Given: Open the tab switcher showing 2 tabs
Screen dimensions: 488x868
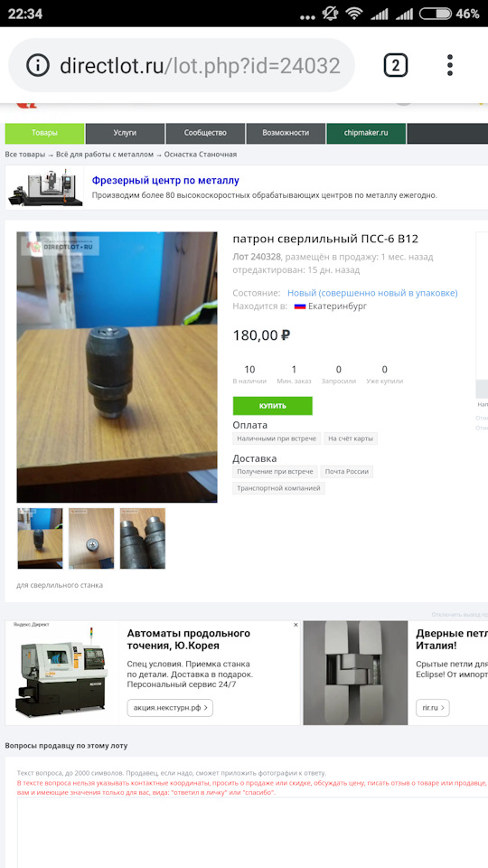Looking at the screenshot, I should pos(395,65).
